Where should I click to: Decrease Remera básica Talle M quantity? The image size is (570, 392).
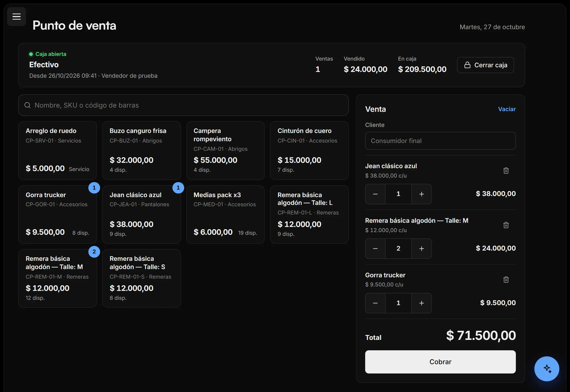point(375,249)
